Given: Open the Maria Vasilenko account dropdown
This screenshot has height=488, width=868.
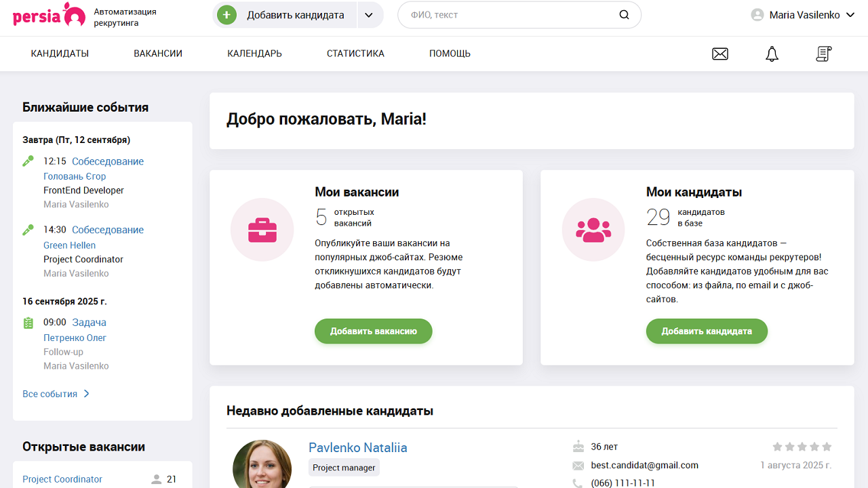Looking at the screenshot, I should click(803, 14).
